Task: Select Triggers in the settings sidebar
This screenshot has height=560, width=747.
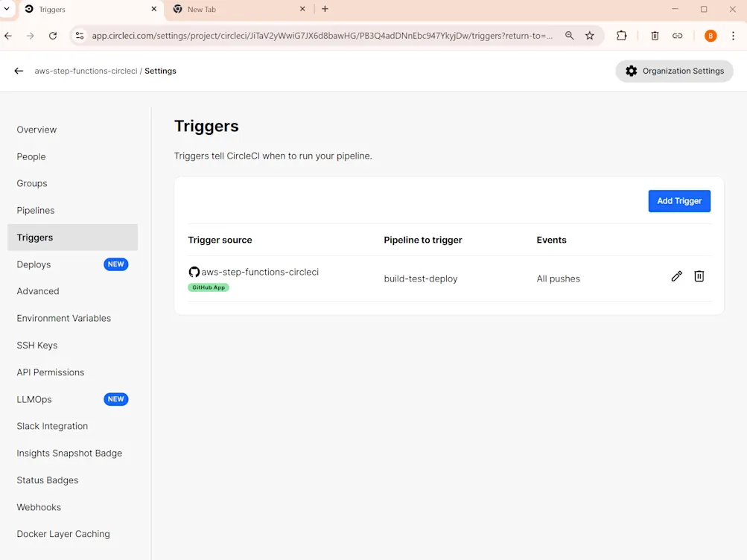Action: (x=34, y=237)
